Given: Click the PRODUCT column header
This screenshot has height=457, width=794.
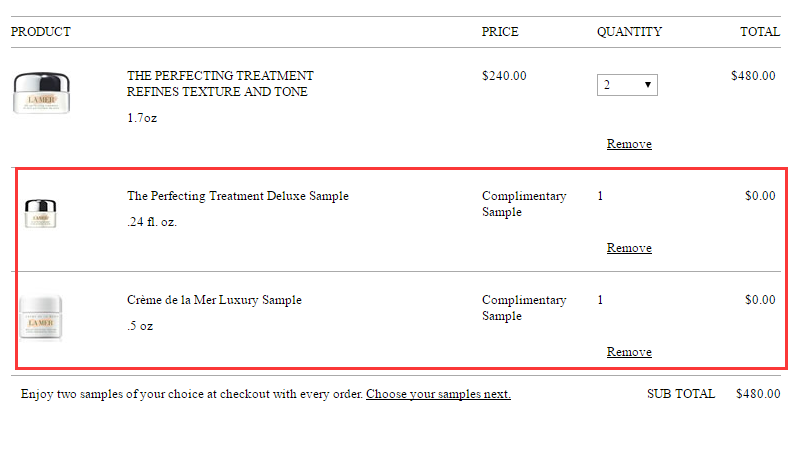Looking at the screenshot, I should pos(41,32).
